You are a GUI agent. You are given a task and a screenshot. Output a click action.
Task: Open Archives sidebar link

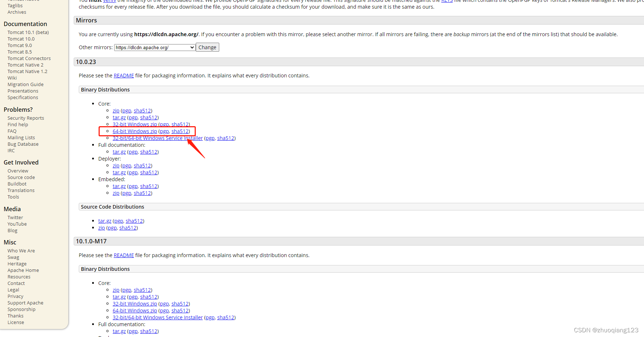(17, 12)
